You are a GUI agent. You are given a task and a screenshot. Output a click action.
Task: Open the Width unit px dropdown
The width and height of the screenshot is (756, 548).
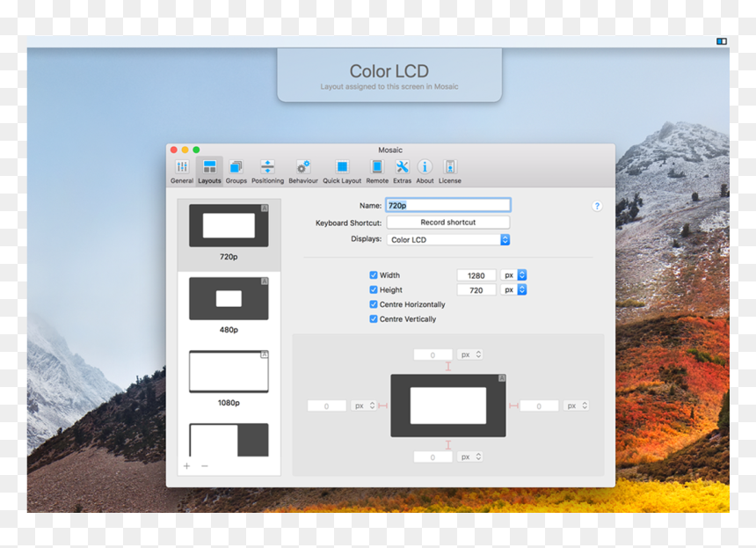513,275
